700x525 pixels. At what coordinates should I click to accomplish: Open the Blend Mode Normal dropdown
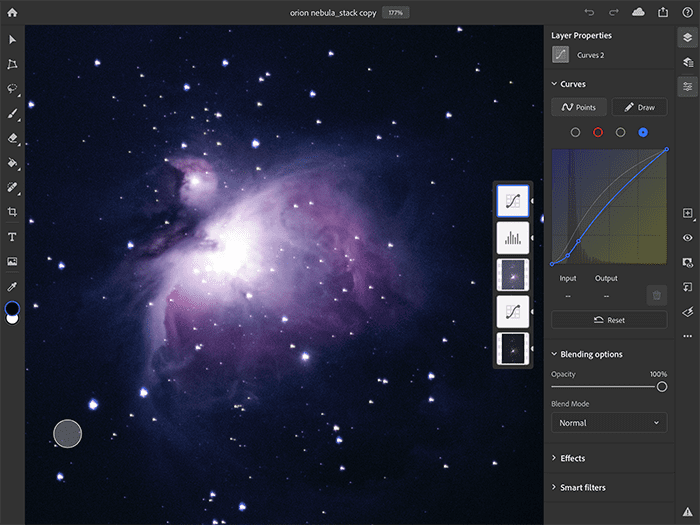click(x=609, y=423)
